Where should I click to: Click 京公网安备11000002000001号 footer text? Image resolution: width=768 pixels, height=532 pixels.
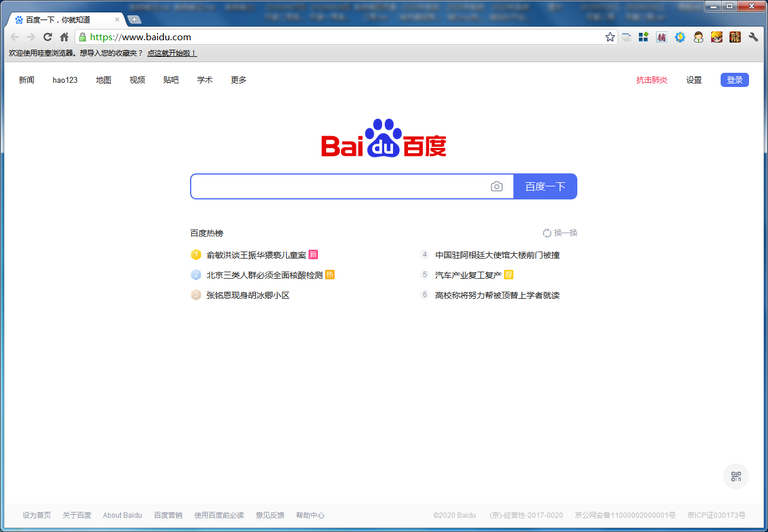625,515
